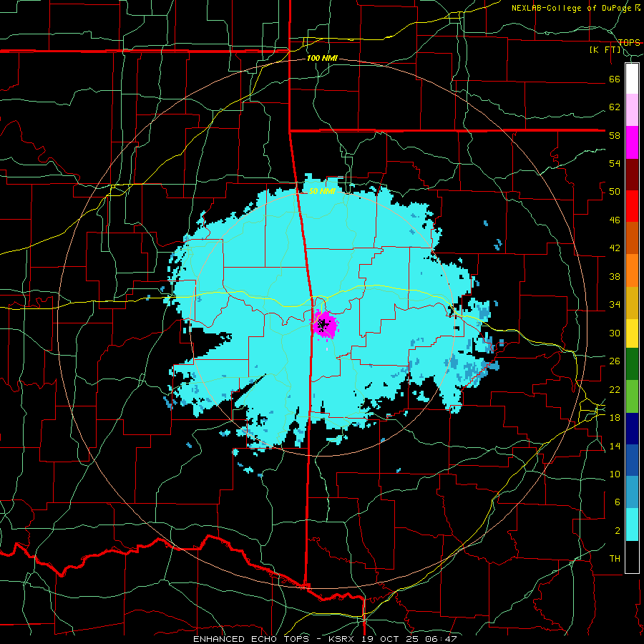Click the magenta high echo top near radar center

[x=324, y=324]
